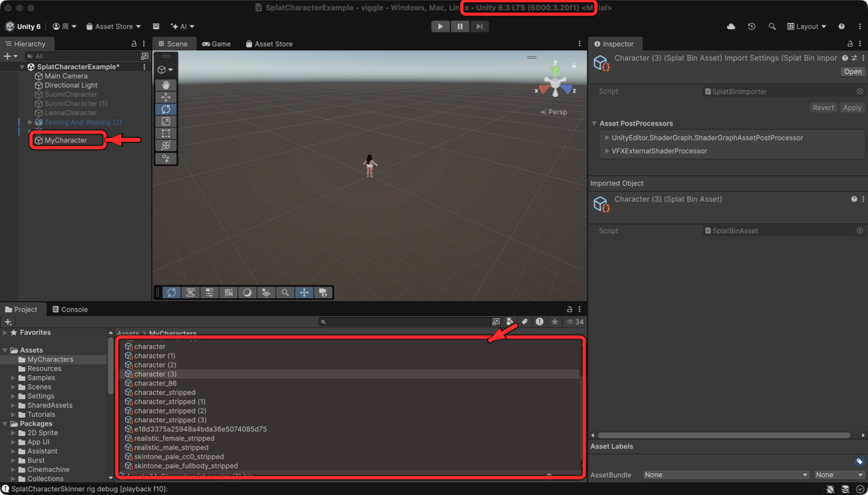Image resolution: width=868 pixels, height=495 pixels.
Task: Open the Unity help question mark icon
Action: point(842,26)
